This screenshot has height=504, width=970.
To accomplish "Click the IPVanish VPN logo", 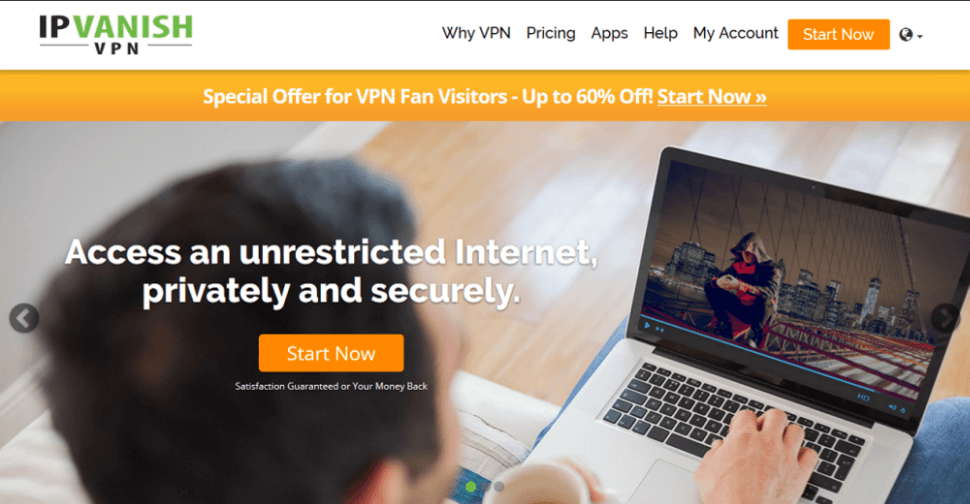I will pos(116,34).
